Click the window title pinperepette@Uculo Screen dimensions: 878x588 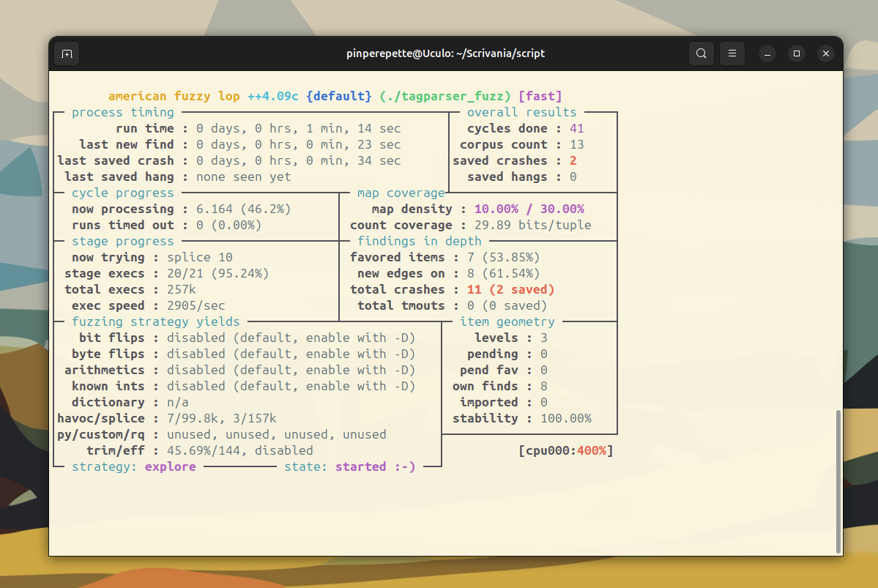click(x=445, y=53)
